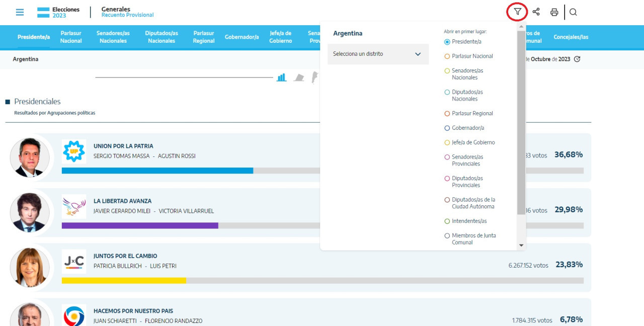Click the La Libertad Avanza logo
644x326 pixels.
click(x=74, y=206)
